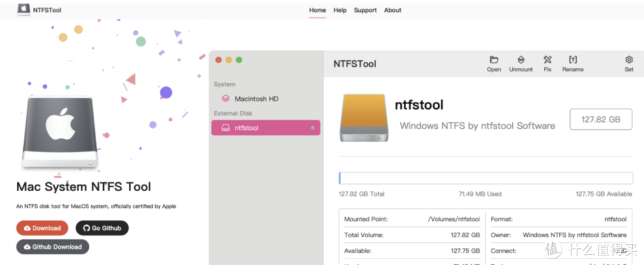Click the '127.75 GB Available' text

pyautogui.click(x=603, y=194)
